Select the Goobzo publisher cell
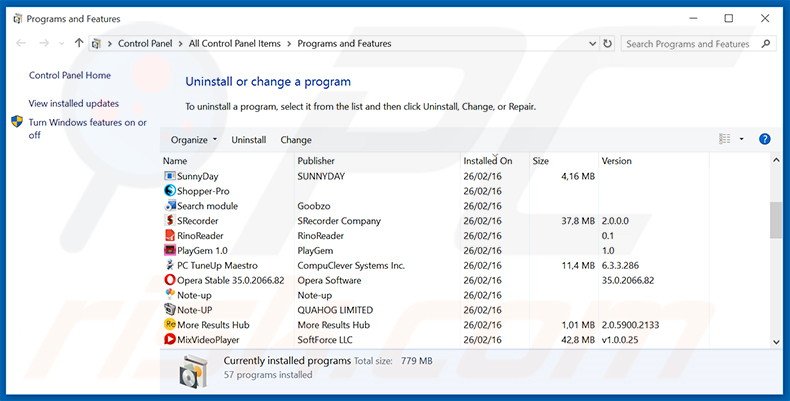This screenshot has height=401, width=790. (x=314, y=206)
